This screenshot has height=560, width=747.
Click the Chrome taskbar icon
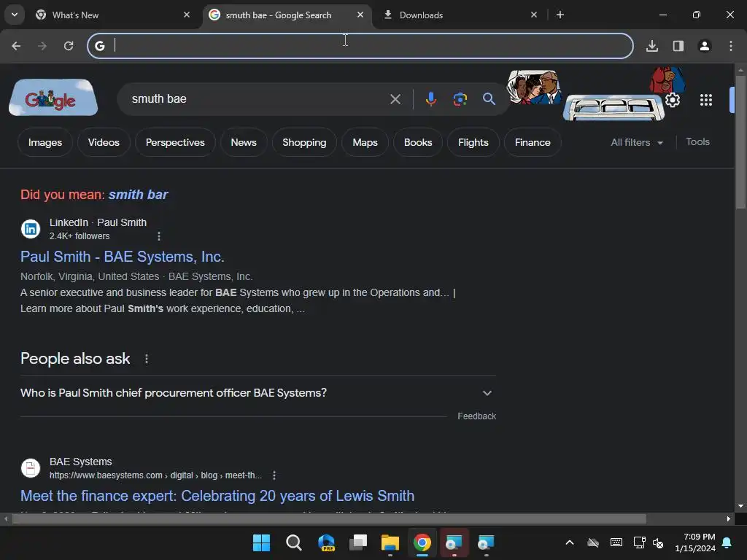click(x=422, y=542)
